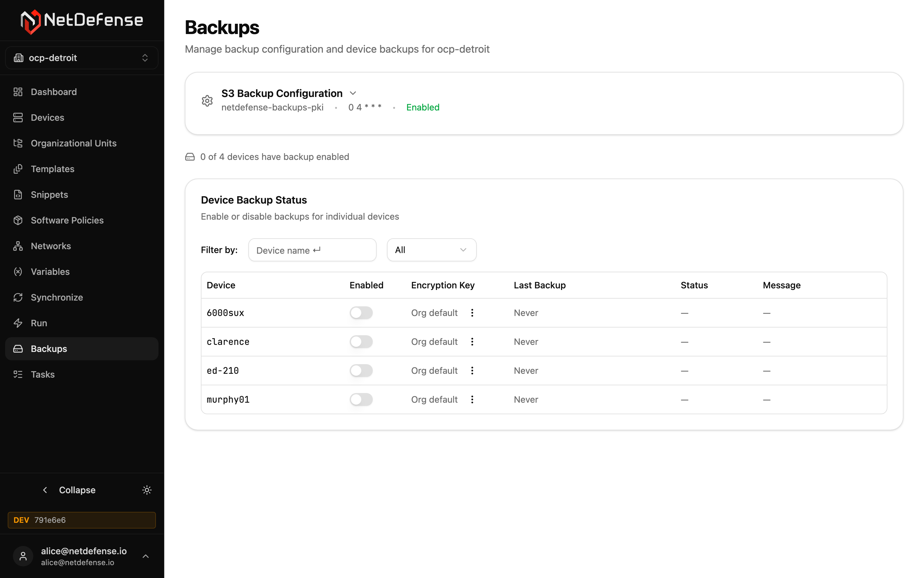Screen dimensions: 924x578
Task: Focus the Device name filter field
Action: click(x=312, y=250)
